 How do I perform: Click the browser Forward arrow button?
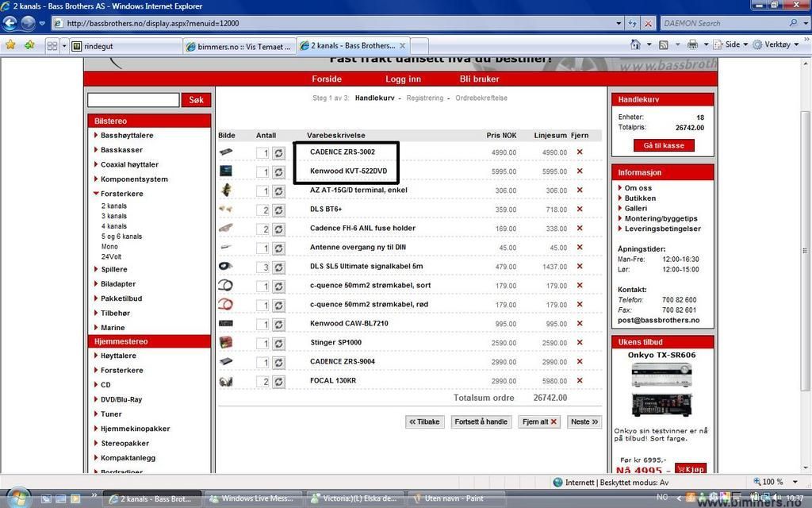28,23
